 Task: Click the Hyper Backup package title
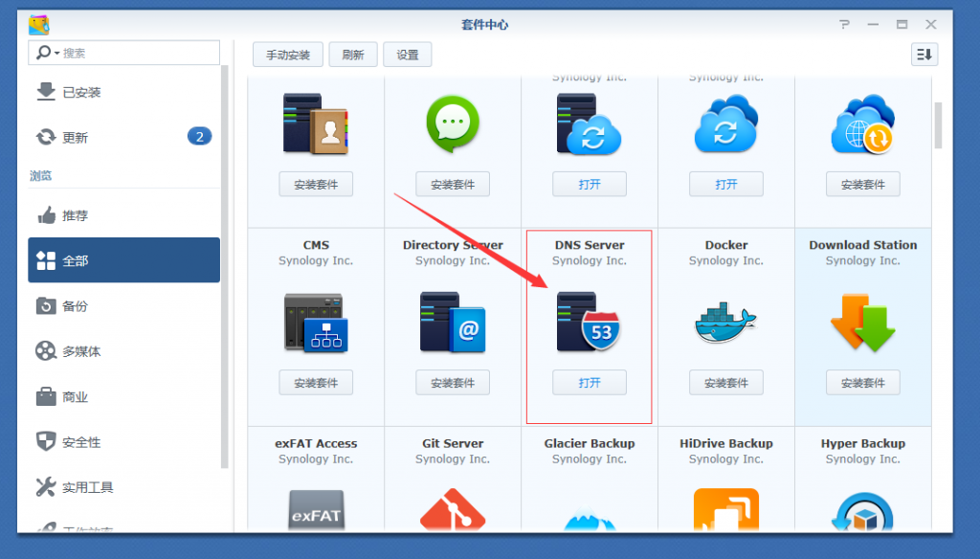pos(863,443)
